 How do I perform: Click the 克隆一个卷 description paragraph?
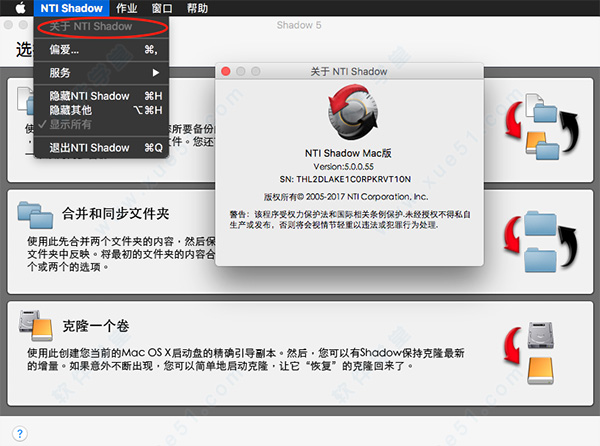pos(246,359)
